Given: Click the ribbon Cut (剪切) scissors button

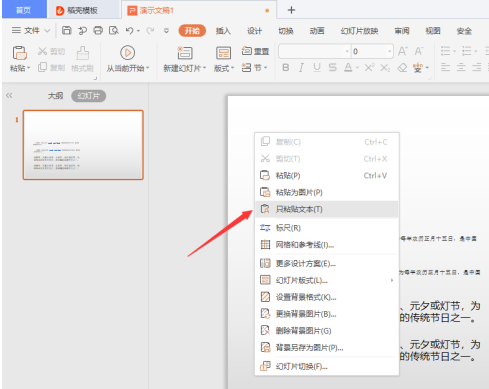Looking at the screenshot, I should pos(51,51).
